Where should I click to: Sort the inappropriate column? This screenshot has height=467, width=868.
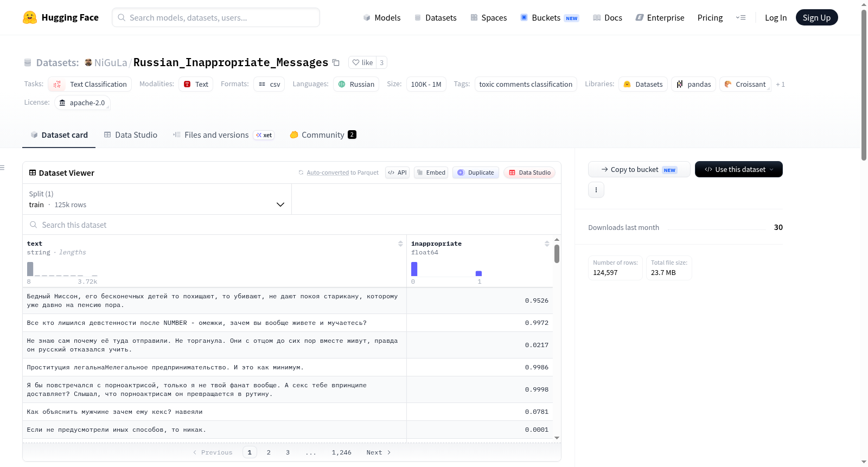click(x=547, y=244)
